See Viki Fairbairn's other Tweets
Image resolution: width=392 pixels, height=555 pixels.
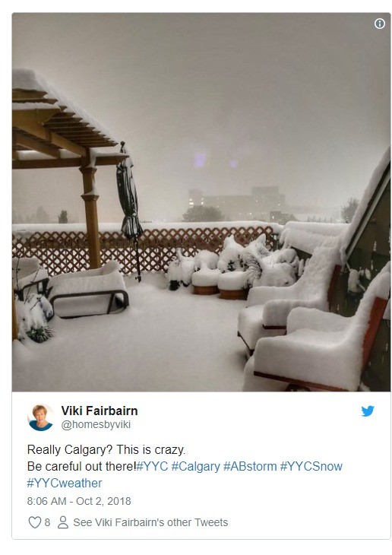tap(150, 522)
